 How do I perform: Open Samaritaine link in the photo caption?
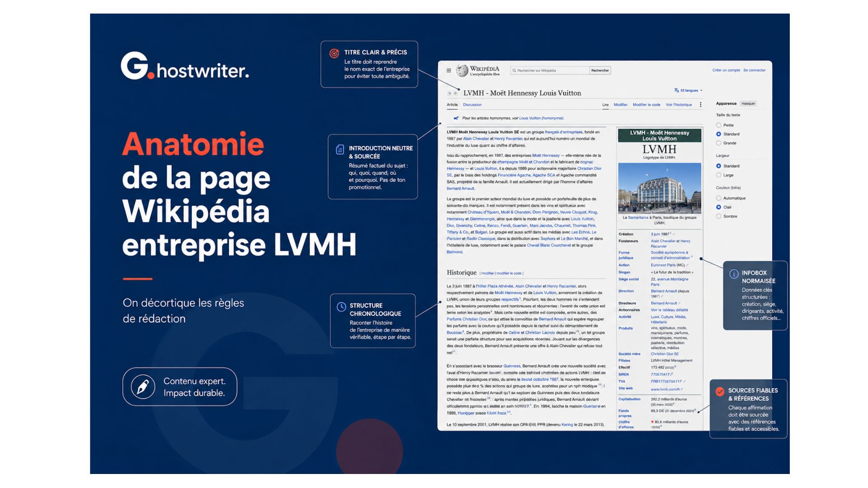pos(638,218)
